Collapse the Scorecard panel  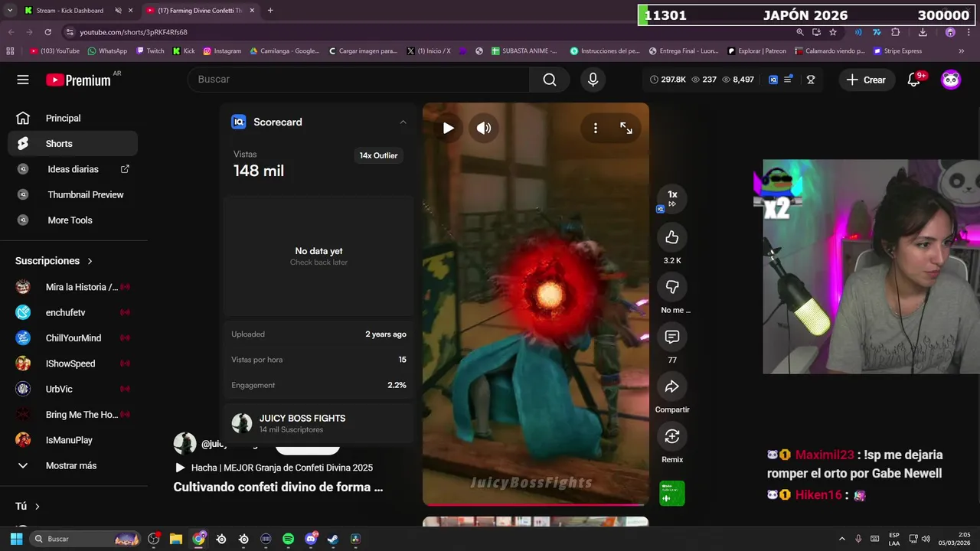(403, 122)
